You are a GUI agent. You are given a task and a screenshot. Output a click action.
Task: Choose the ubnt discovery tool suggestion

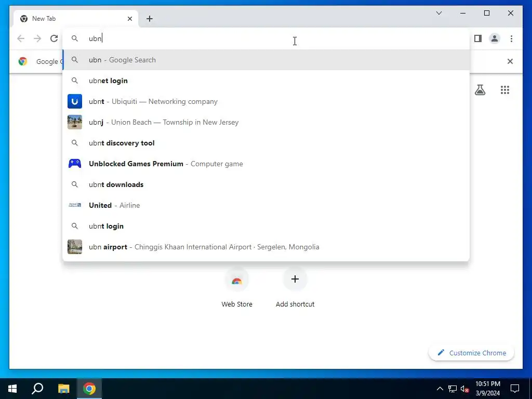266,143
